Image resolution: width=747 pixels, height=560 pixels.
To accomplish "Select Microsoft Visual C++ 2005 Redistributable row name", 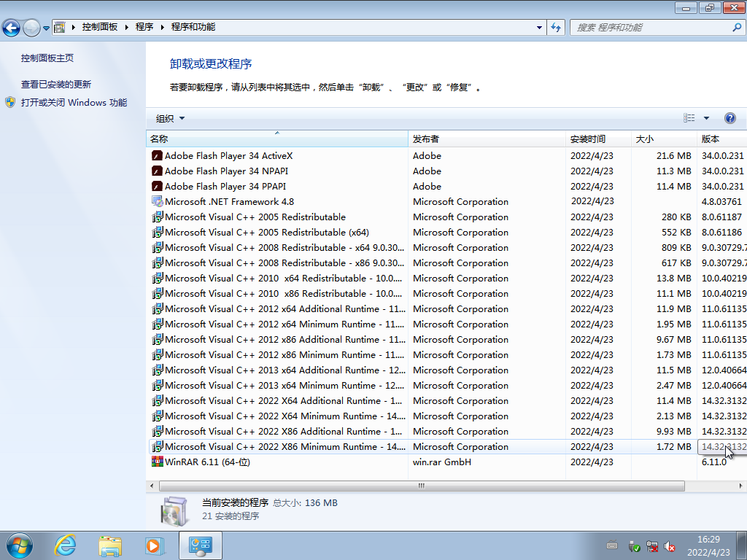I will (x=255, y=217).
